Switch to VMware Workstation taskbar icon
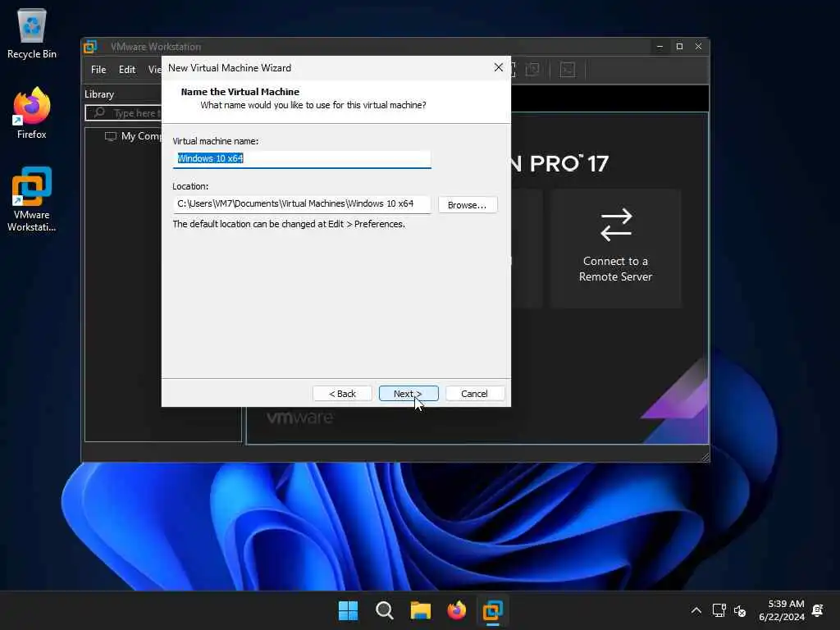This screenshot has height=630, width=840. [493, 610]
